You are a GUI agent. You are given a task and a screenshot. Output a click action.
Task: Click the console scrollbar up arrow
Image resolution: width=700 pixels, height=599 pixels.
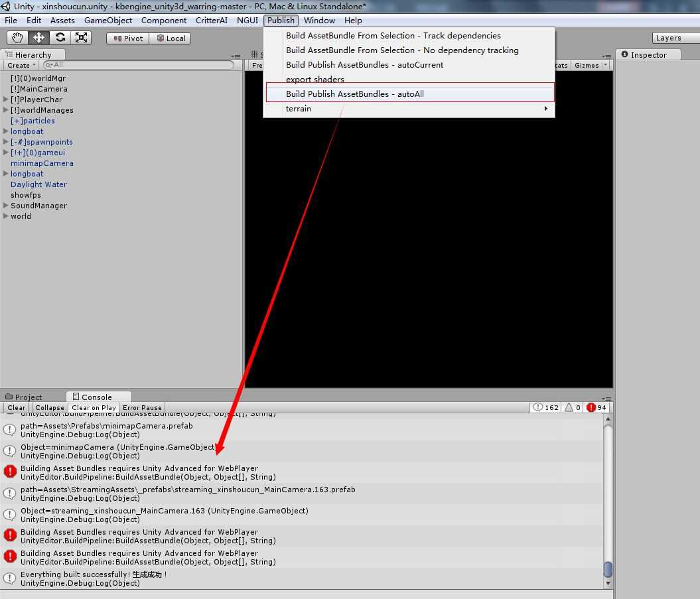[x=608, y=419]
